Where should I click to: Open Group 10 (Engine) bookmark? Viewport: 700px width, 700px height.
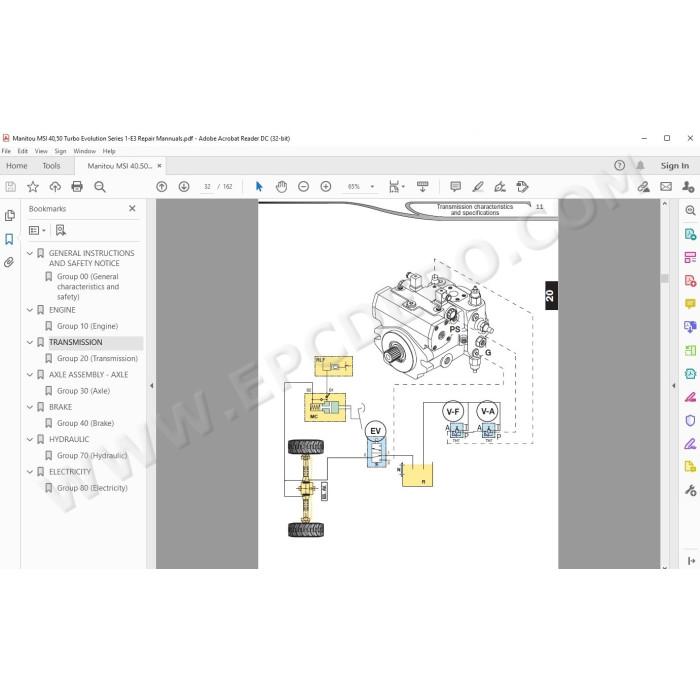pyautogui.click(x=88, y=326)
